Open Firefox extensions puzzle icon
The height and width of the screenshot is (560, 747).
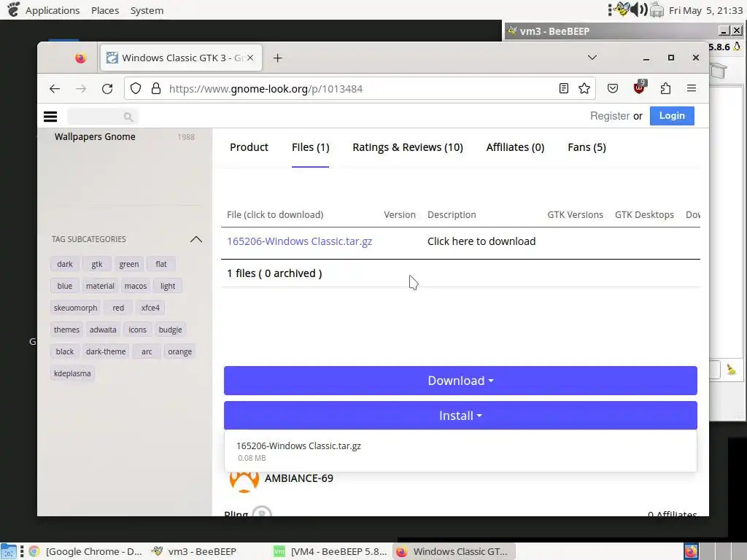(x=665, y=88)
